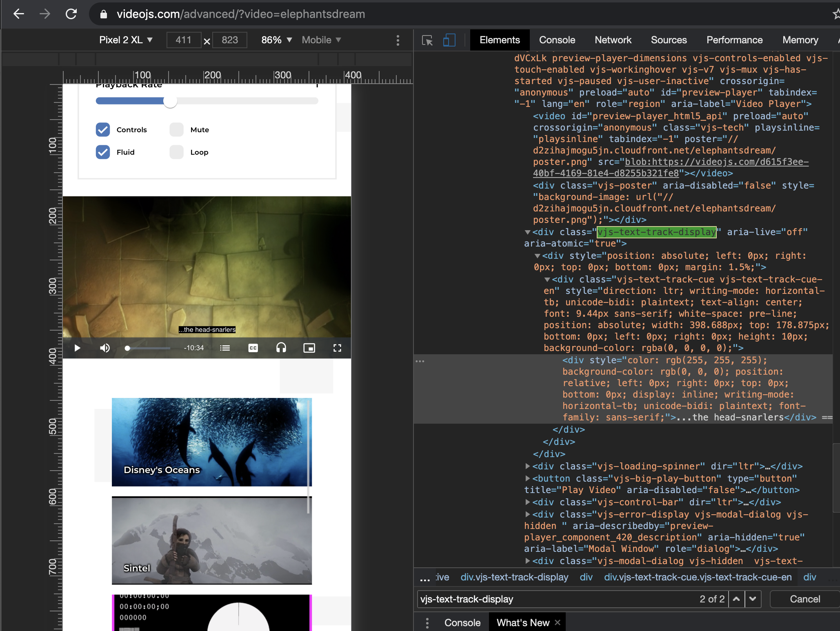Uncheck the Controls checkbox
840x631 pixels.
[x=103, y=129]
